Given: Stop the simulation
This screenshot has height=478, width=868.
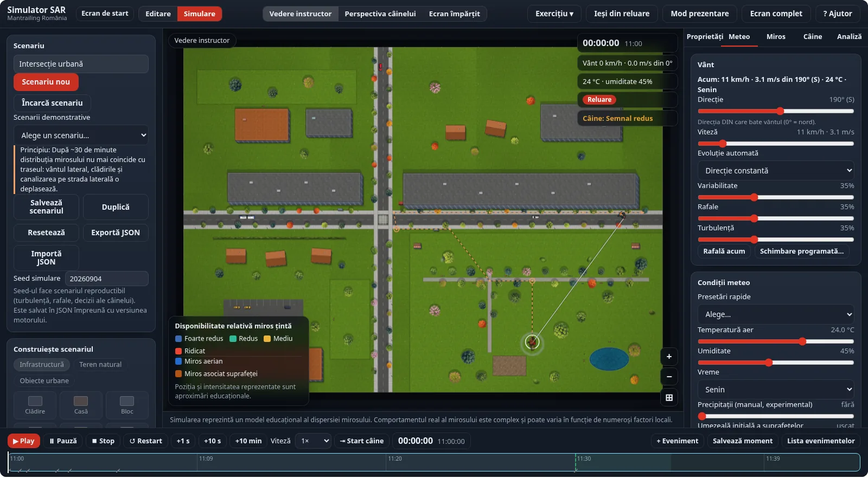Looking at the screenshot, I should click(103, 441).
